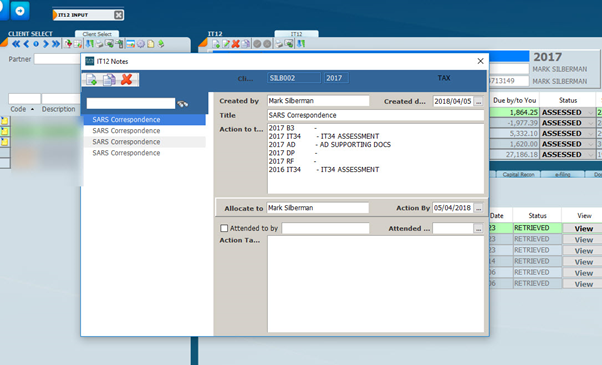Expand Status dropdown on the 5,332.10 row
This screenshot has height=365, width=602.
pos(590,134)
